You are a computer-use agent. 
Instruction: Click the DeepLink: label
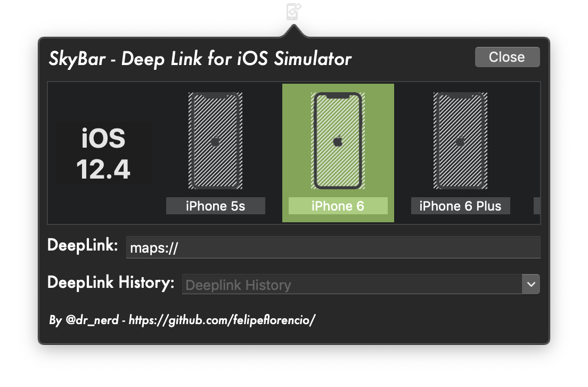click(83, 245)
